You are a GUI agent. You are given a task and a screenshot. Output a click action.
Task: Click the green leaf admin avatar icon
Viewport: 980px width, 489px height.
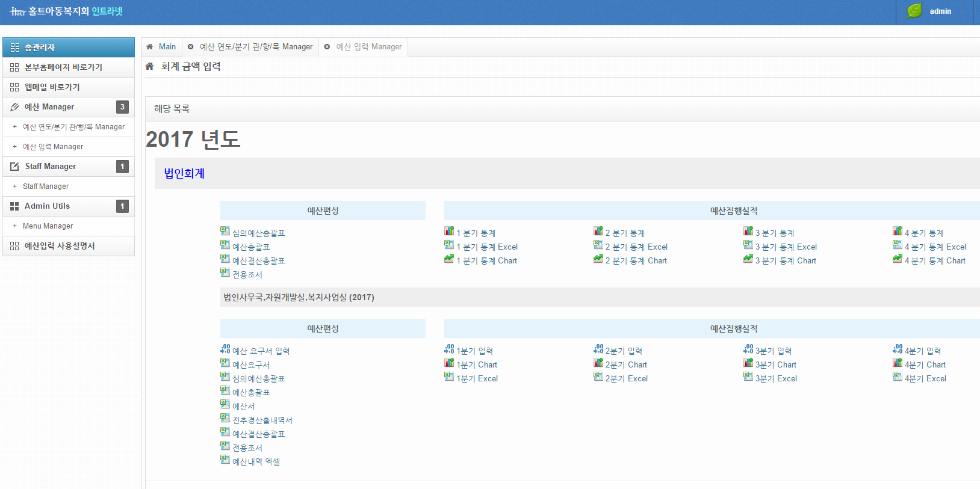coord(914,11)
